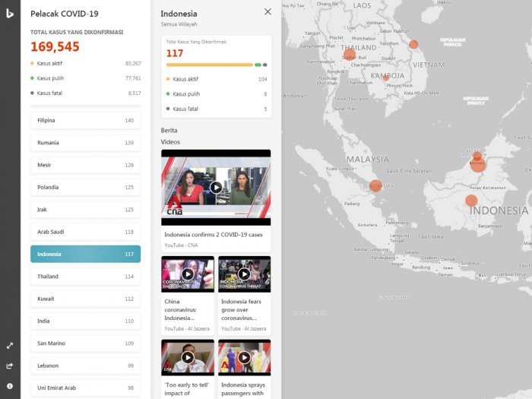
Task: Click Indonesia's total 117 figure
Action: tap(175, 53)
